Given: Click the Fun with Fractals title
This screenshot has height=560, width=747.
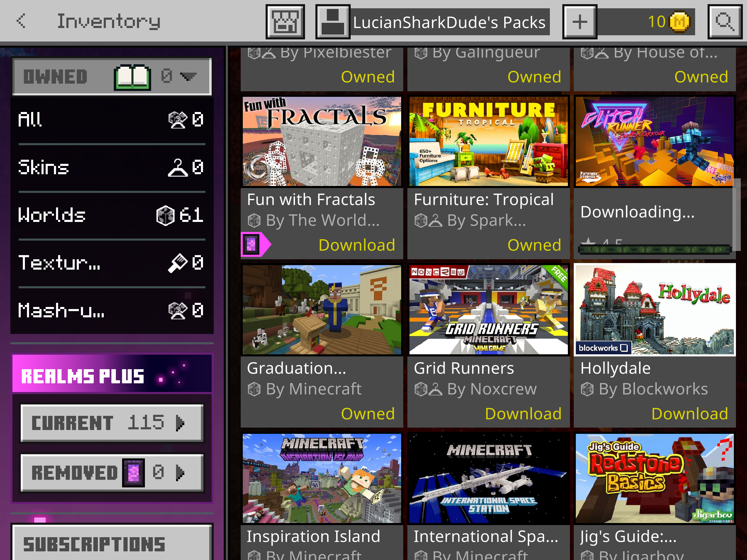Looking at the screenshot, I should coord(311,199).
